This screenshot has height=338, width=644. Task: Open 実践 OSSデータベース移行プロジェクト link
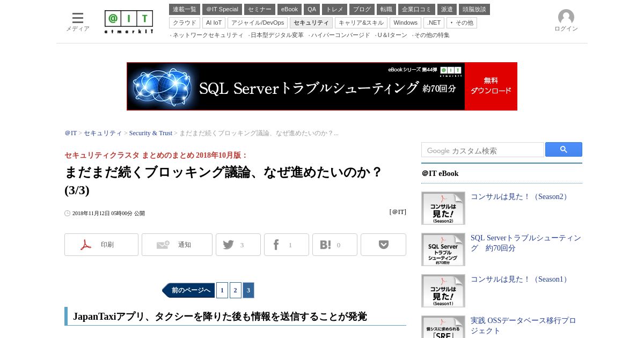tap(523, 326)
